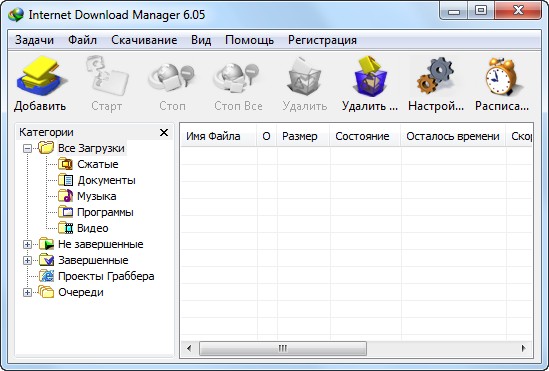Image resolution: width=549 pixels, height=371 pixels.
Task: Open Настройки via the gears icon
Action: point(436,76)
